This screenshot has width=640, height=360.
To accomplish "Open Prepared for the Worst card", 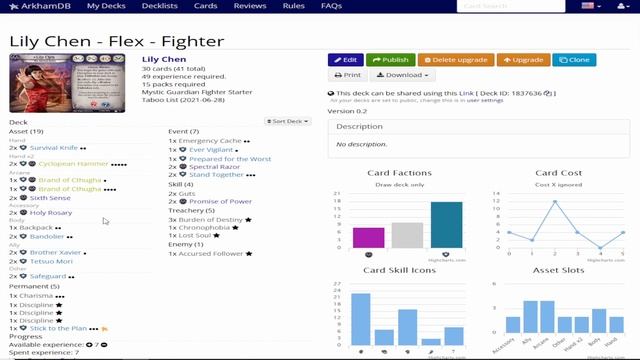I will (230, 159).
